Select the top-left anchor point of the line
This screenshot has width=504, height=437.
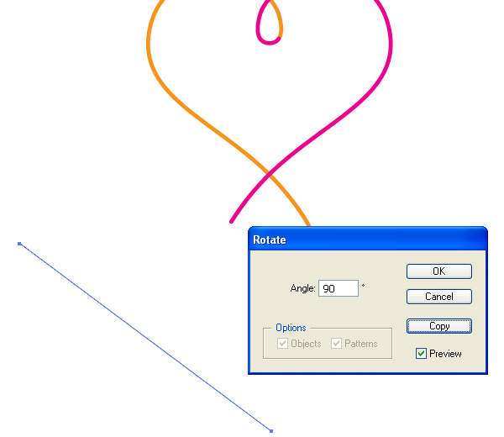pos(19,244)
